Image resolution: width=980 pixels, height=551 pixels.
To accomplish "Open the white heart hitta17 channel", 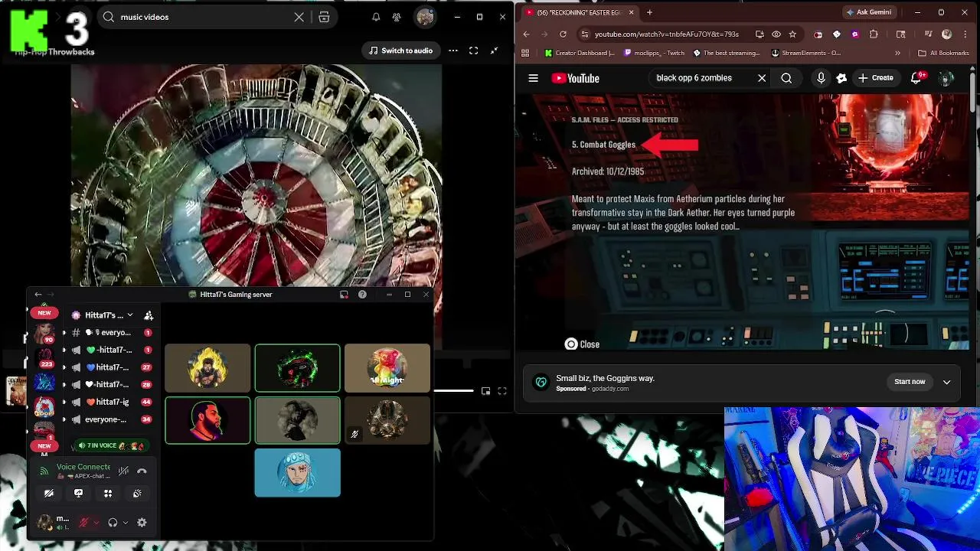I will [x=112, y=385].
